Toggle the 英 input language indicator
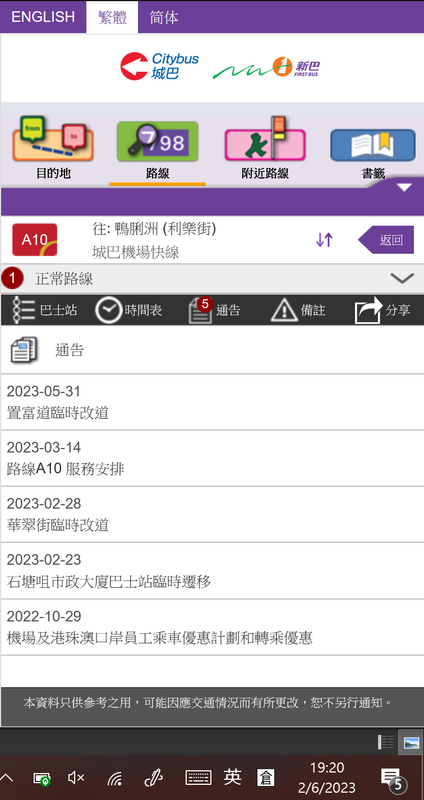This screenshot has width=424, height=800. [x=232, y=777]
